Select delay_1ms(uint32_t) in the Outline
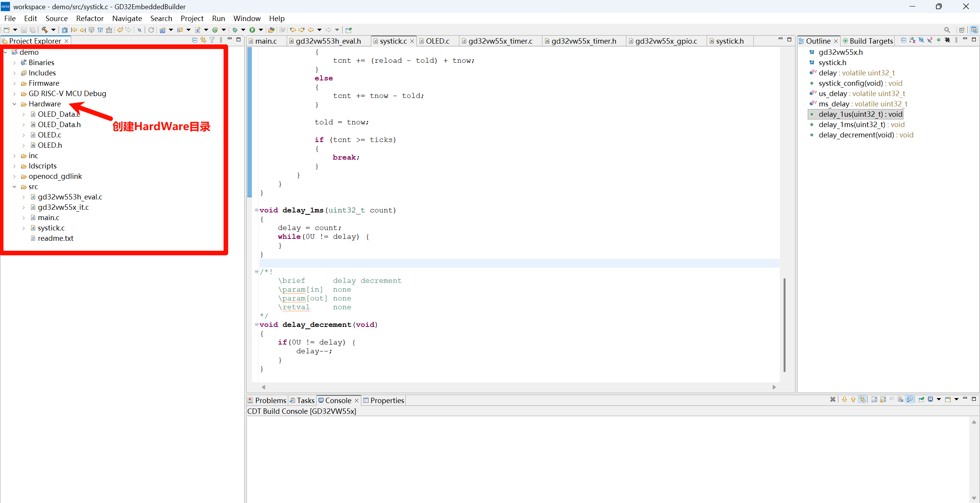The height and width of the screenshot is (503, 980). pos(851,125)
